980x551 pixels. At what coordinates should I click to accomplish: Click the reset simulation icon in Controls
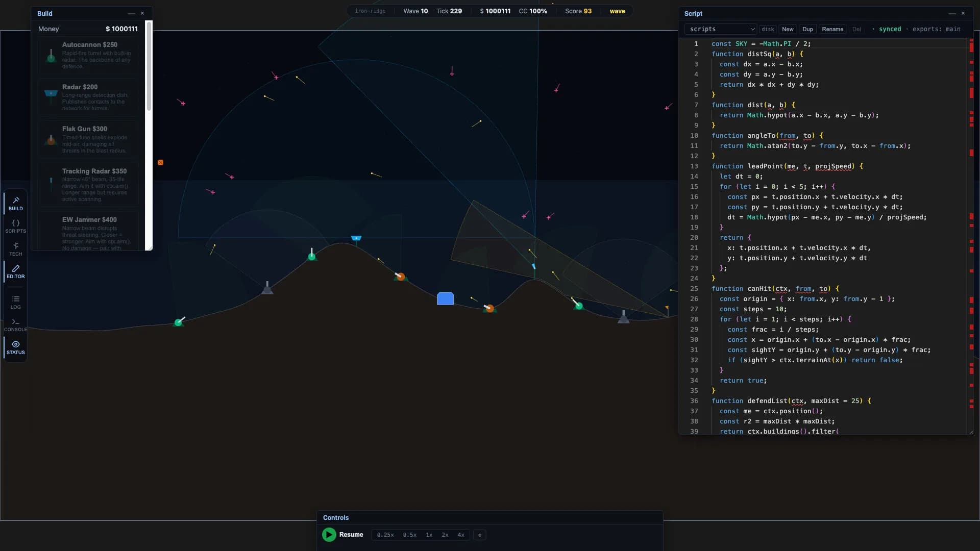pyautogui.click(x=479, y=535)
